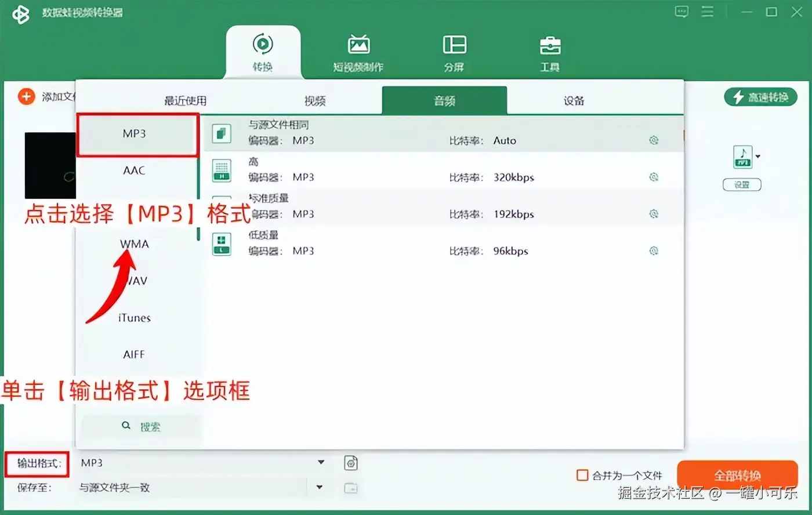Select the 低质量 96kbps preset row
The width and height of the screenshot is (812, 515).
(444, 244)
